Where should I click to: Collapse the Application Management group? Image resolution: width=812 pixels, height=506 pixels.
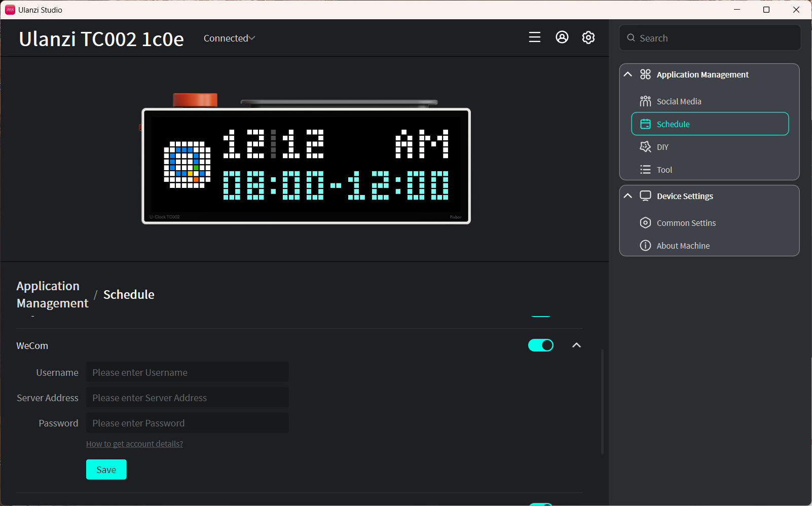click(x=628, y=74)
